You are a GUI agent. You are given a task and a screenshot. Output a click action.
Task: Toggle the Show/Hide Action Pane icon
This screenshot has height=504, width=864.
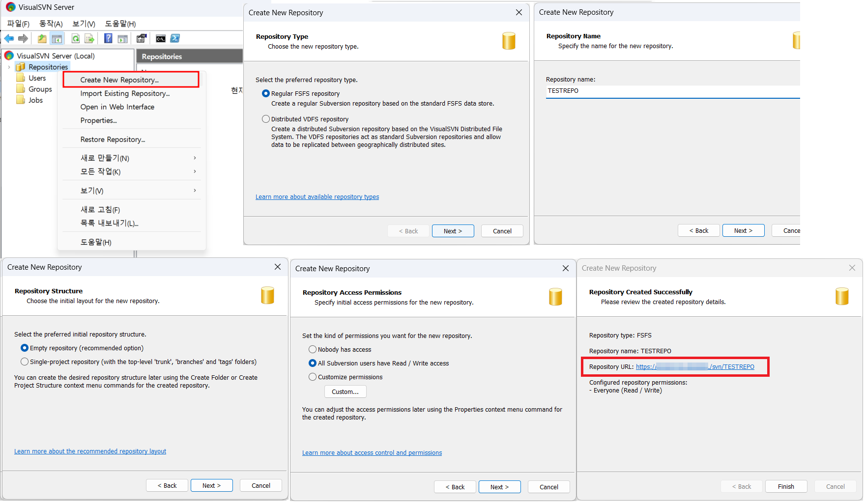click(122, 38)
